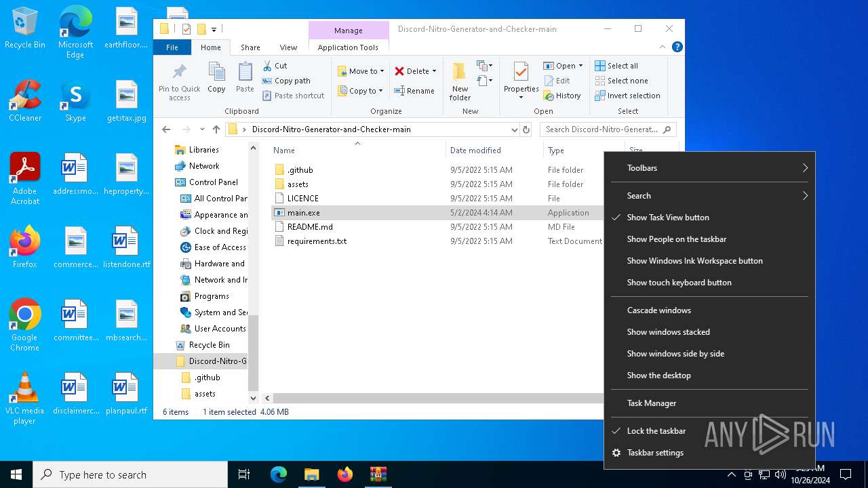Open Taskbar settings
This screenshot has height=488, width=868.
click(x=709, y=453)
